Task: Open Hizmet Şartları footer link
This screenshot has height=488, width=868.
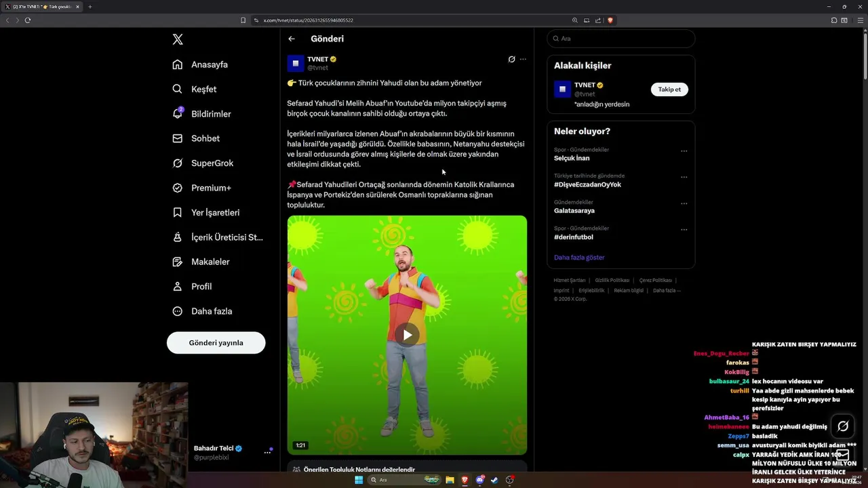Action: tap(570, 281)
